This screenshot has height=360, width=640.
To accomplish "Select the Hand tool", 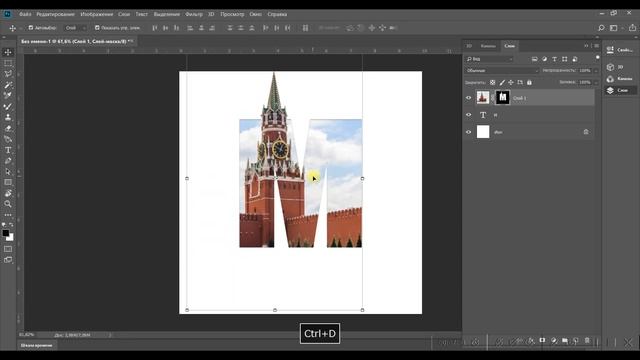I will coord(8,193).
